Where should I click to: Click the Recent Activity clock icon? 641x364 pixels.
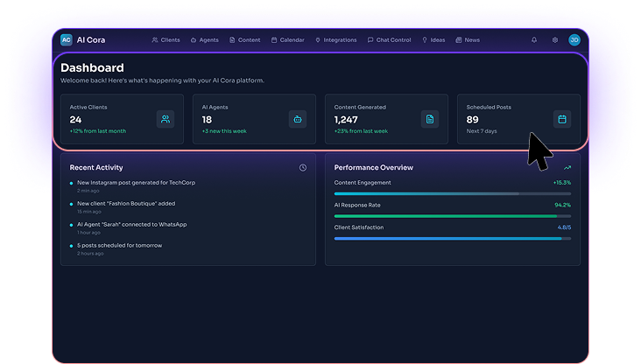303,167
